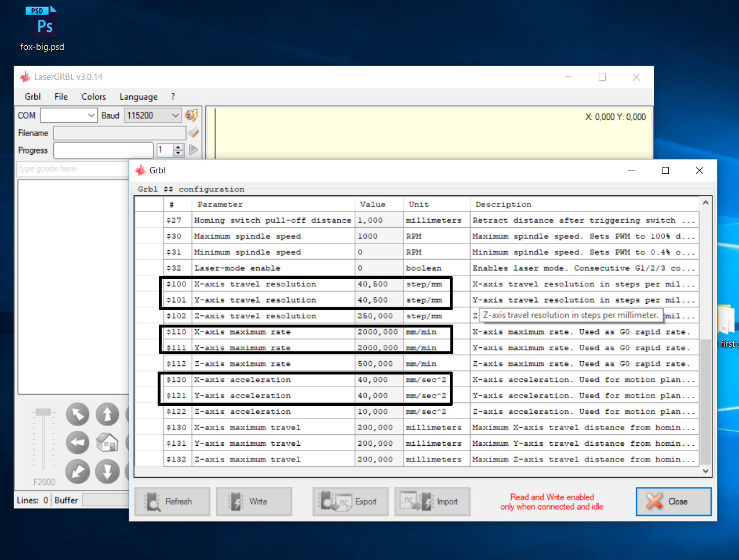Click the Y-axis maximum rate value 2000,000
Screen dimensions: 739x560
click(x=378, y=348)
